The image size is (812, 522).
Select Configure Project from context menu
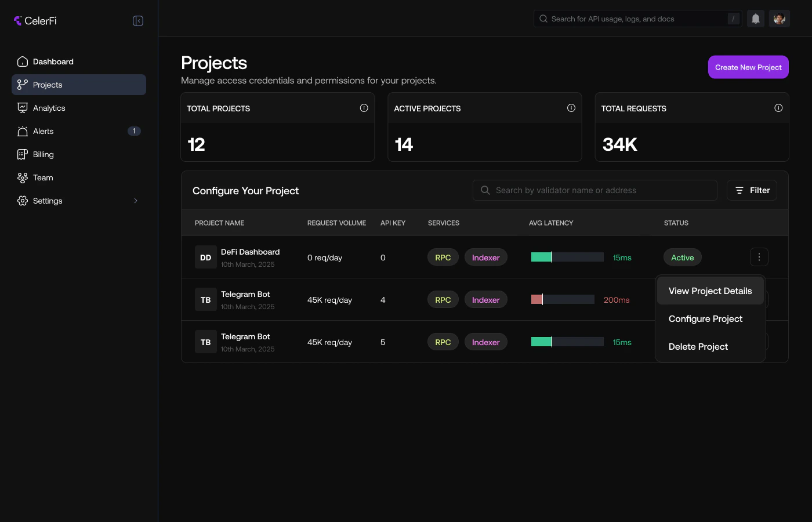point(705,318)
